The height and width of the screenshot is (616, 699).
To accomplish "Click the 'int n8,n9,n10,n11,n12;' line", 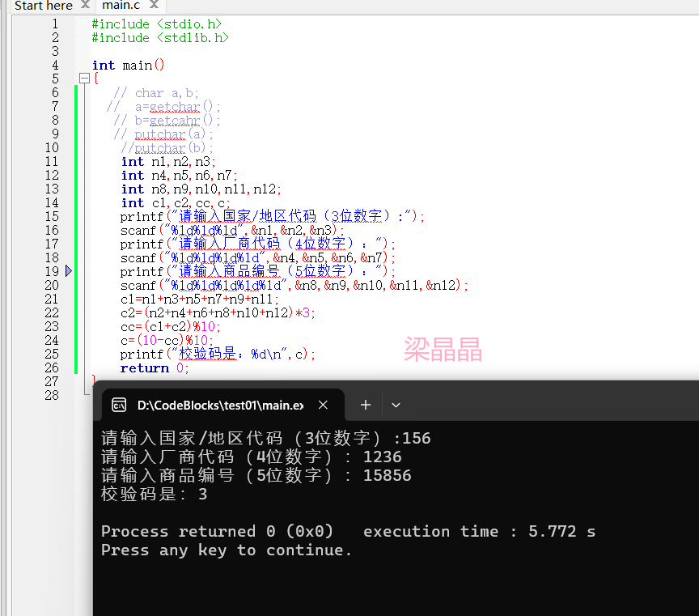I will [201, 189].
